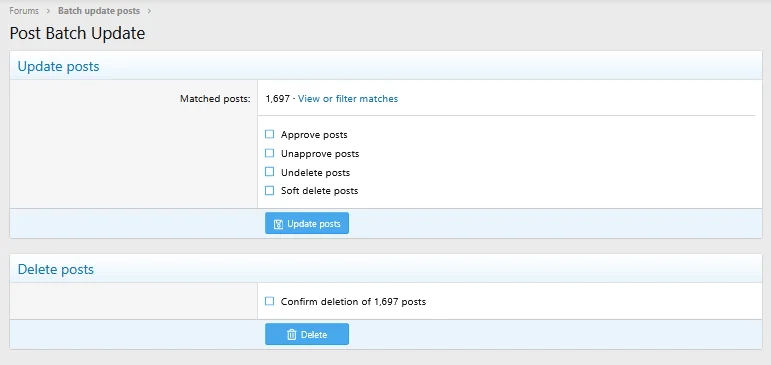Click the Undelete posts label text

pyautogui.click(x=316, y=173)
